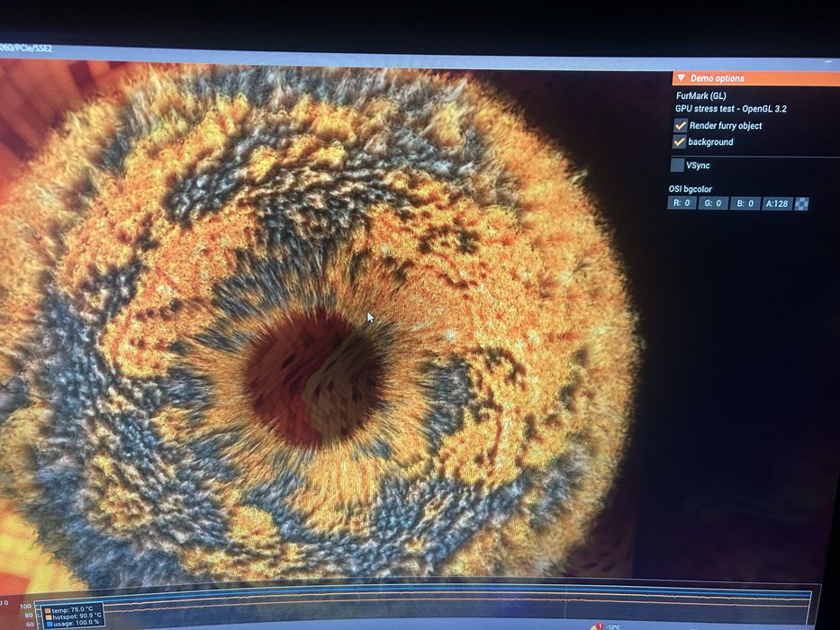Uncheck the background checkbox

click(x=679, y=142)
